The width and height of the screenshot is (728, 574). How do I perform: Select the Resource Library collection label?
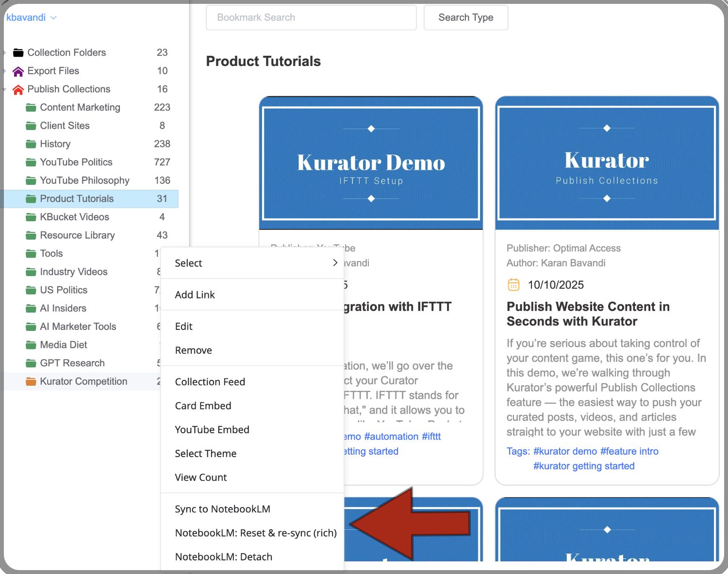78,235
